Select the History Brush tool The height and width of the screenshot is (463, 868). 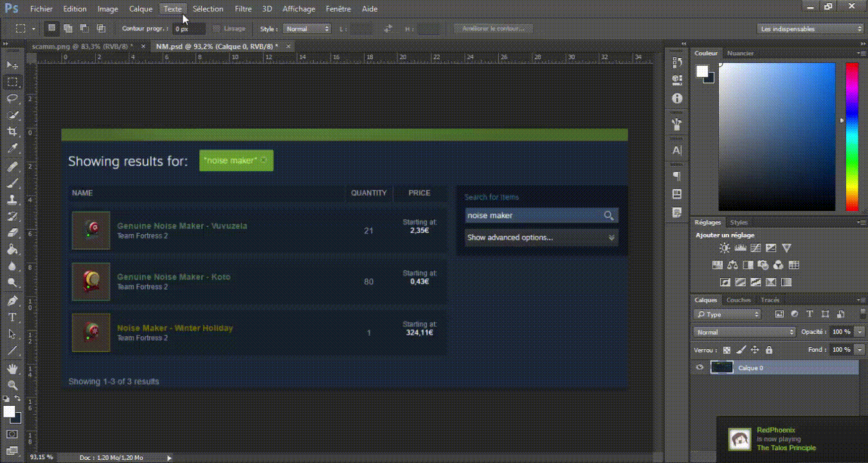click(x=12, y=217)
